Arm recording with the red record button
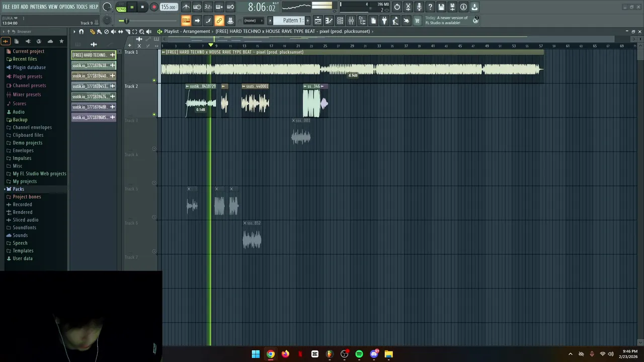 [154, 7]
